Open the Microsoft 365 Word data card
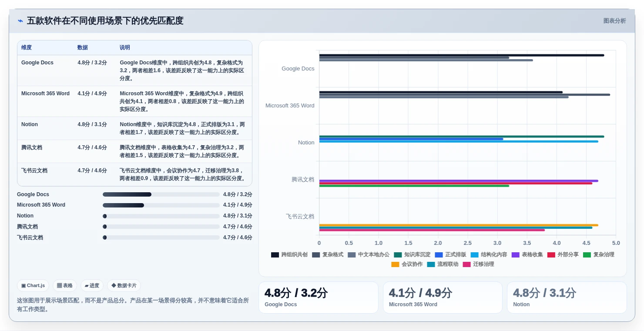This screenshot has height=331, width=644. (x=443, y=298)
